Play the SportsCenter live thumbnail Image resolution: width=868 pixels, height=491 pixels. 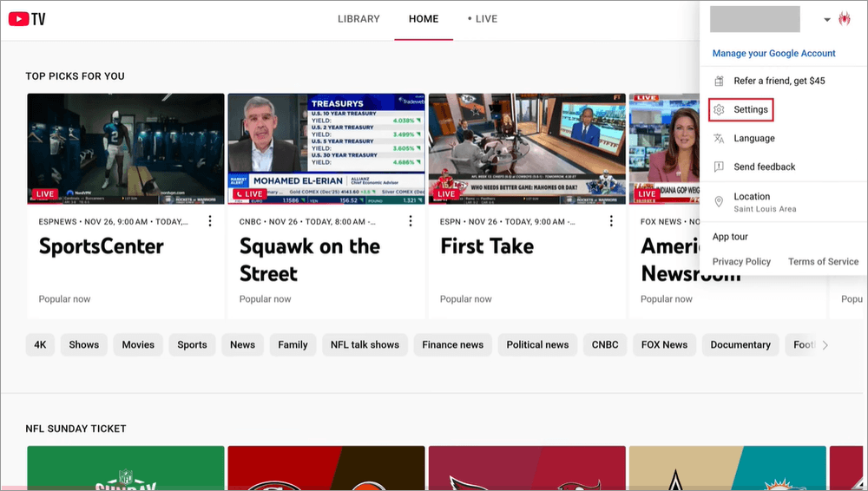click(126, 149)
